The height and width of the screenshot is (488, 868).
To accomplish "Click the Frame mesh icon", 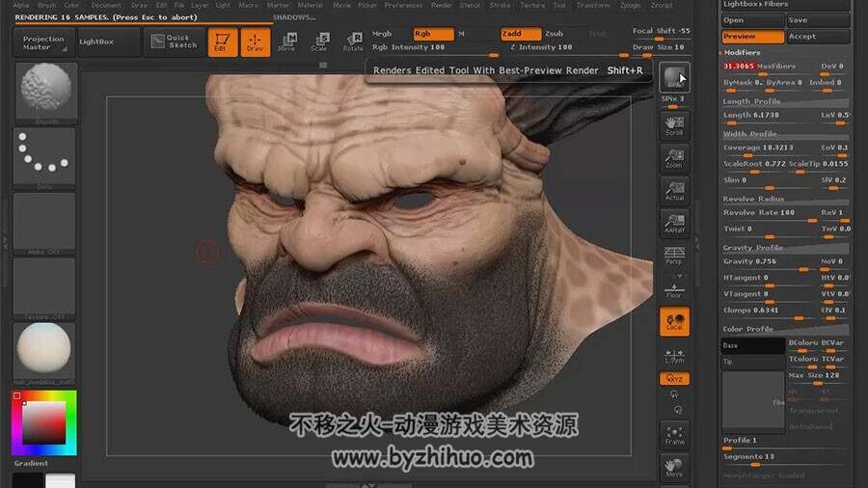I will pos(674,435).
